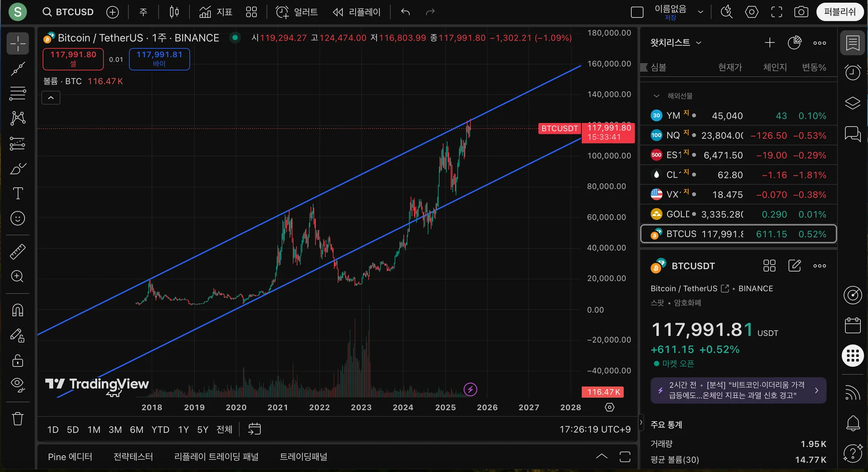Screen dimensions: 868x472
Task: Open the chart layout selector
Action: coord(637,12)
